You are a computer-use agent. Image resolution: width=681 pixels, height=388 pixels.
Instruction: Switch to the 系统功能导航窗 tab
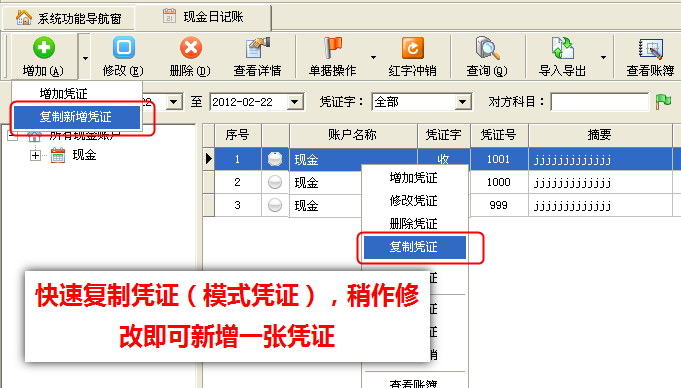click(69, 18)
